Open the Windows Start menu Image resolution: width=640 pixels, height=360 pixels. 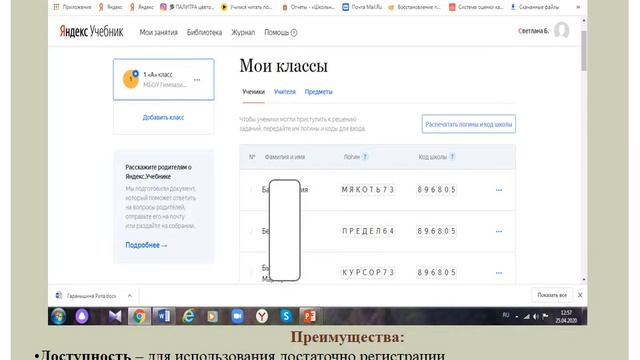coord(59,316)
